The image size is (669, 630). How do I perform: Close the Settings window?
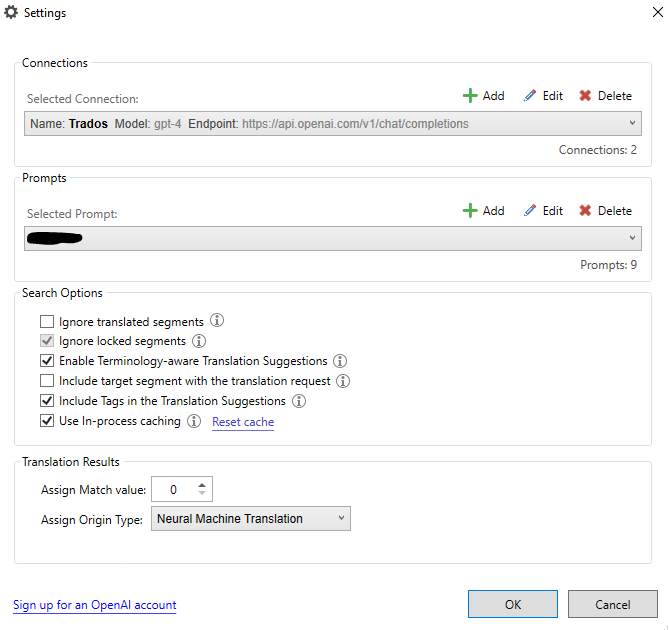(x=658, y=12)
